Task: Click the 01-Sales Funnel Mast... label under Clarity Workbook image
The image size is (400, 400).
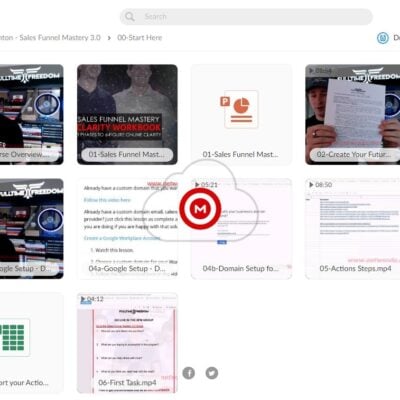Action: (x=127, y=155)
